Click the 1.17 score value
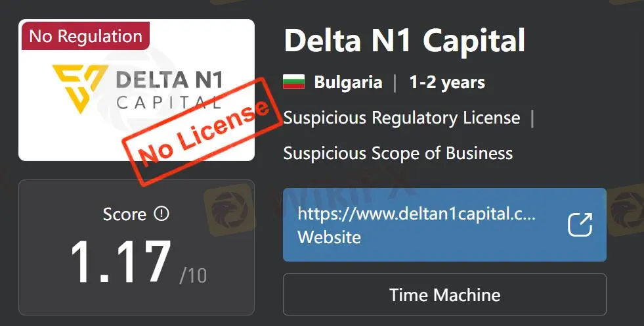644x326 pixels. pos(120,262)
